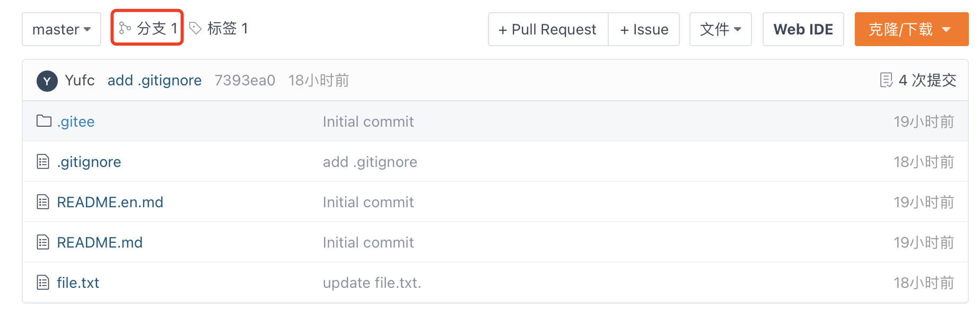
Task: Click the + Issue button
Action: point(644,29)
